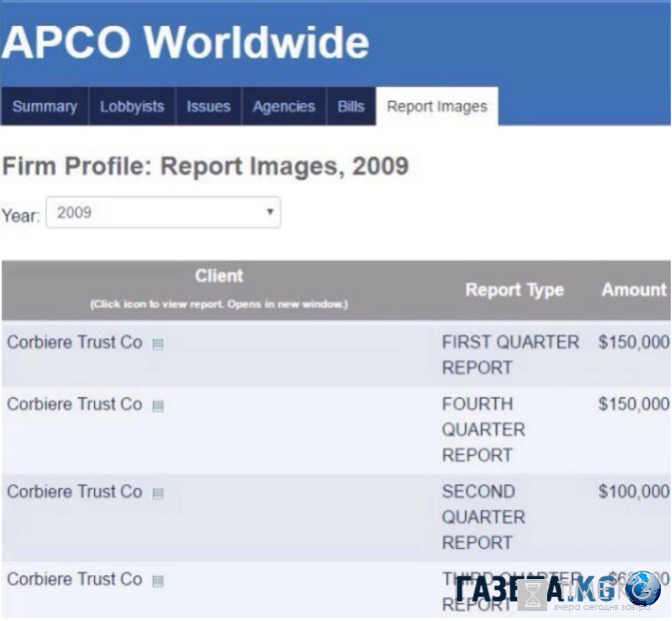Click the $150,000 amount for fourth quarter
672x621 pixels.
(634, 404)
